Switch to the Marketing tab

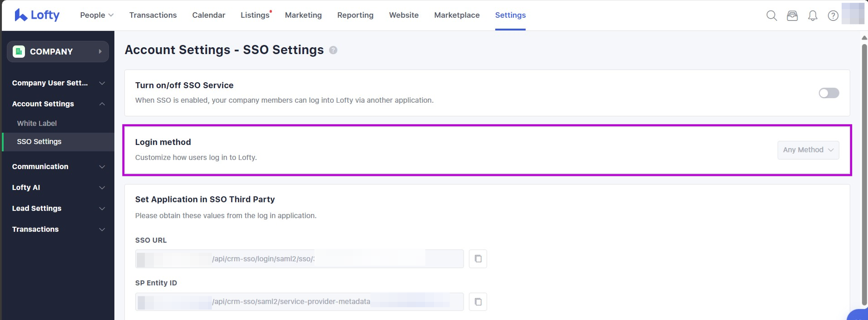[303, 15]
